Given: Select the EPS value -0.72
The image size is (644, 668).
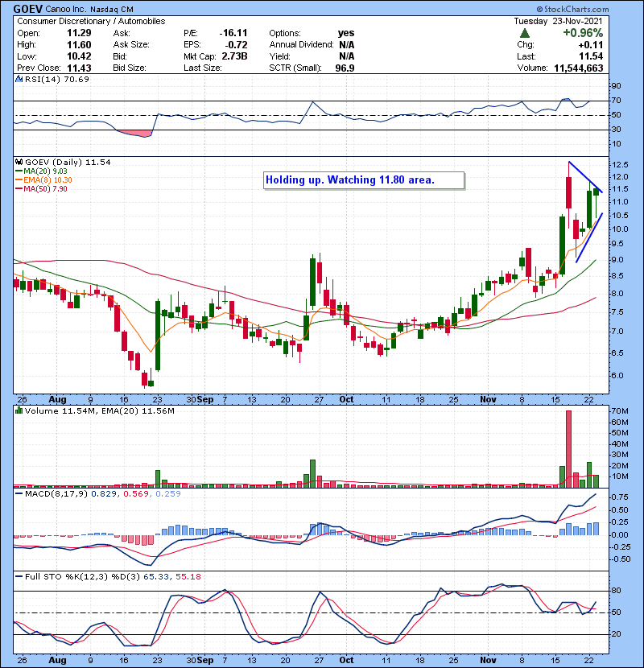Looking at the screenshot, I should coord(237,45).
